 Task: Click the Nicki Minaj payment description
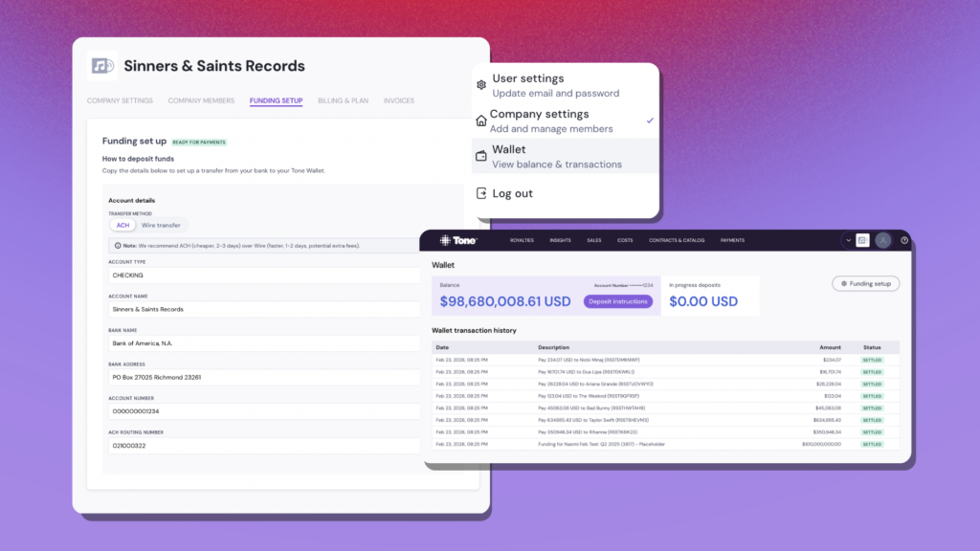click(x=589, y=360)
